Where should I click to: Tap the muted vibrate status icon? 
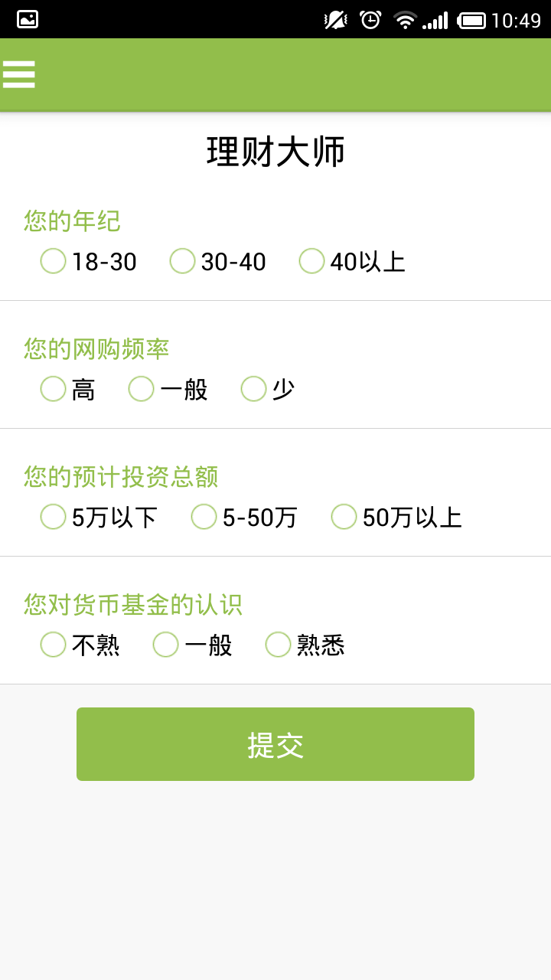pos(335,20)
